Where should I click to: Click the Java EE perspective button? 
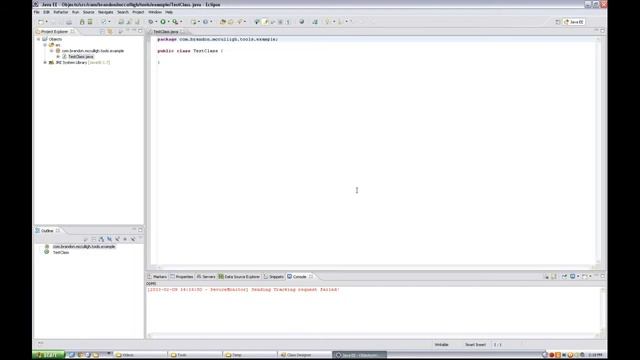point(574,22)
